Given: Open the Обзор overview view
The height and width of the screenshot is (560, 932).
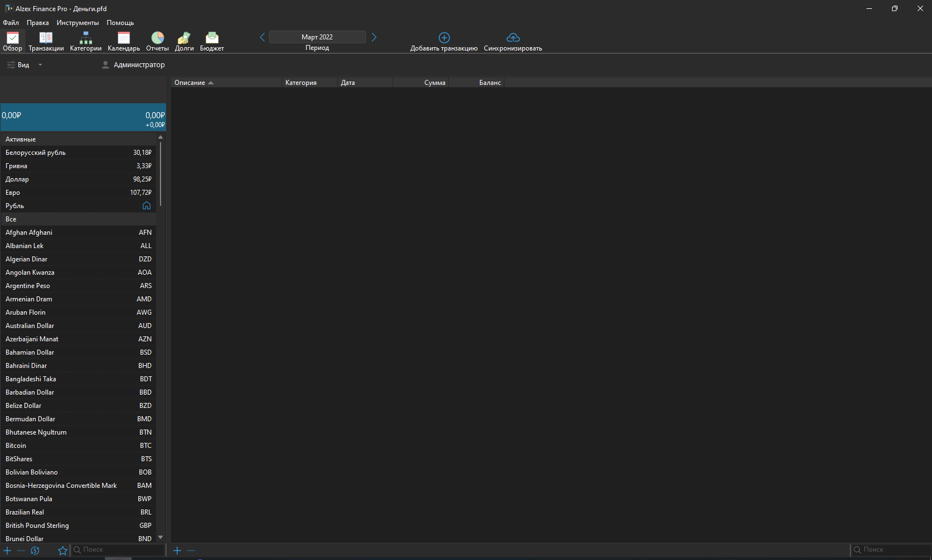Looking at the screenshot, I should [x=12, y=42].
